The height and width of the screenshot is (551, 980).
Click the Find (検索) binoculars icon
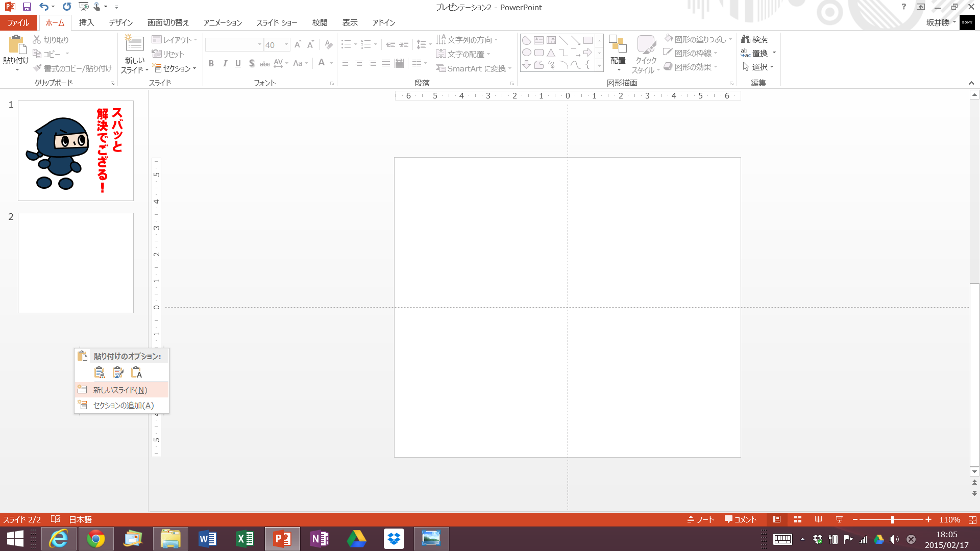[x=746, y=39]
